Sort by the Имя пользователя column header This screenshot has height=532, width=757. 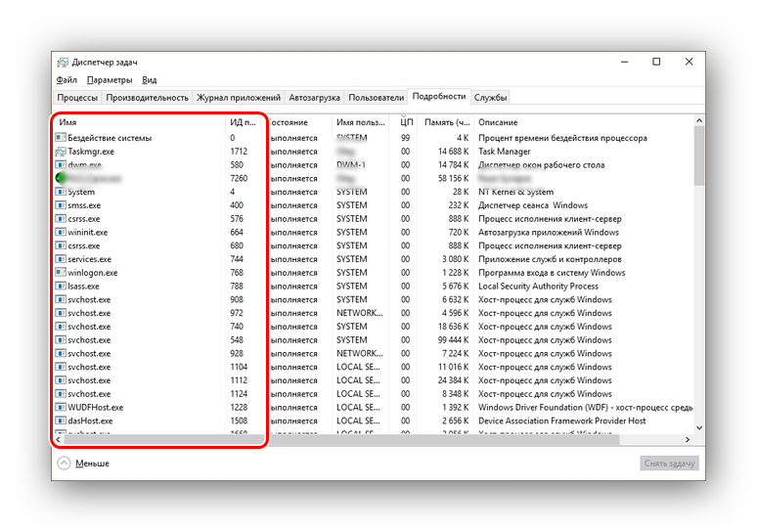tap(361, 122)
